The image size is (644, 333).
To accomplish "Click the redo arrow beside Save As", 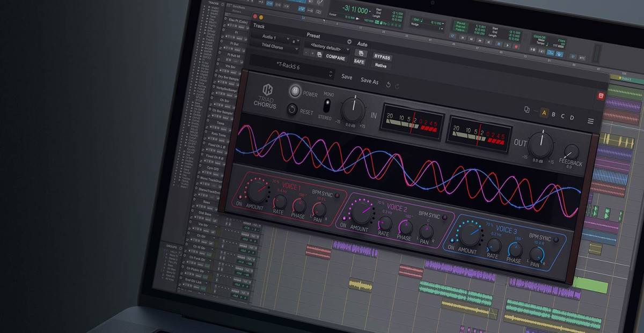I will 397,86.
